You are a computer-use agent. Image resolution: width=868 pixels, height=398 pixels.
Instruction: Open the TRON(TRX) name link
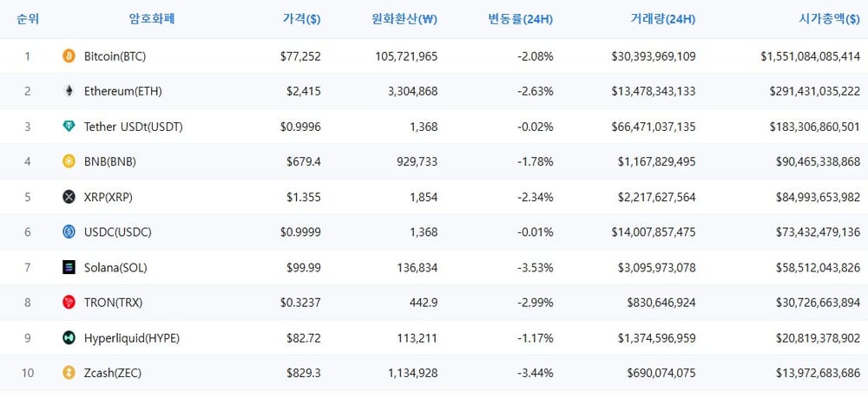[x=114, y=303]
